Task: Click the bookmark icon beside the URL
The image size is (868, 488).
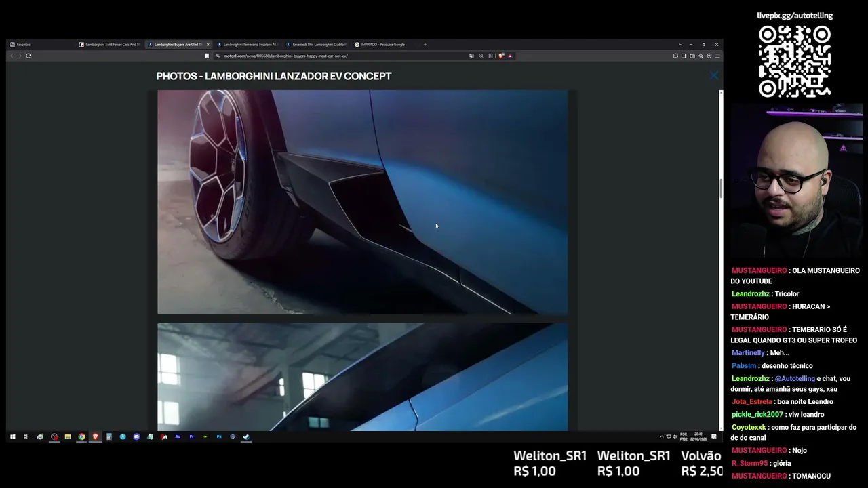Action: click(207, 56)
